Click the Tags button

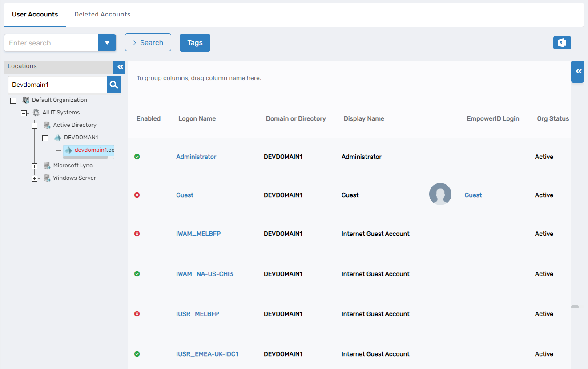click(x=195, y=43)
